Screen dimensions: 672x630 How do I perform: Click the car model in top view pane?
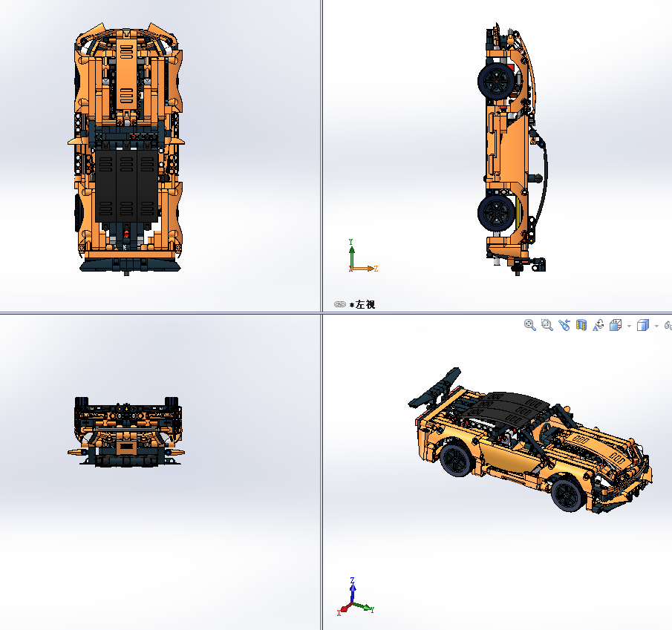(126, 148)
